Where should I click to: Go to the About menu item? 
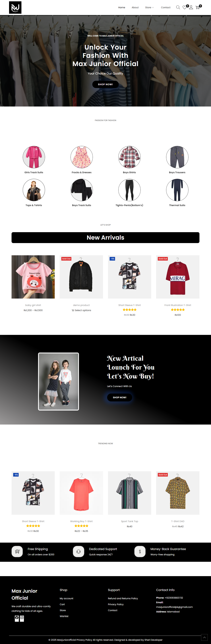pos(135,7)
